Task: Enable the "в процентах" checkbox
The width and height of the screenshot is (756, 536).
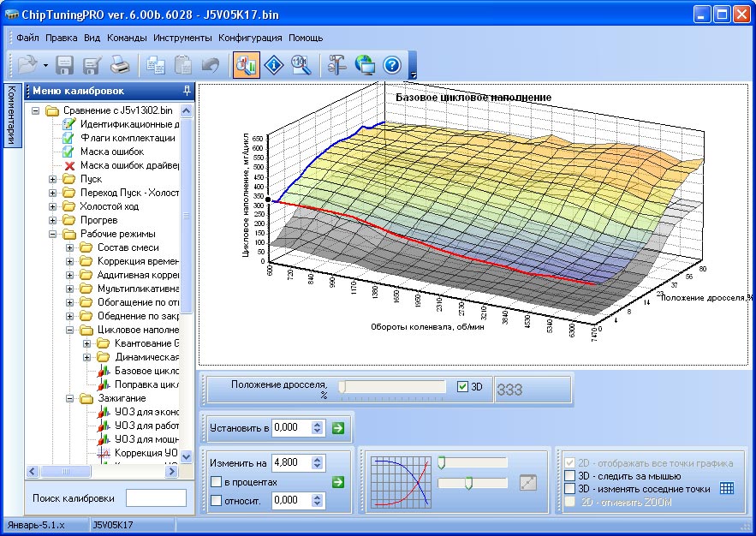Action: (x=216, y=482)
